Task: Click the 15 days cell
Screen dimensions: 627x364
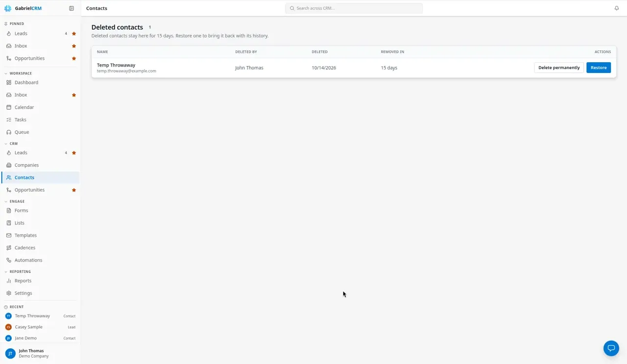Action: 389,68
